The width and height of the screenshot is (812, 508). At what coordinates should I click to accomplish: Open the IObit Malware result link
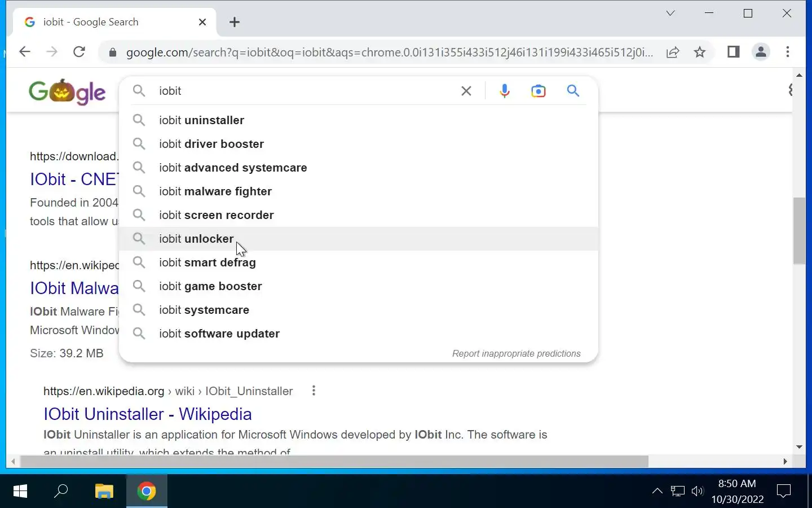[74, 288]
